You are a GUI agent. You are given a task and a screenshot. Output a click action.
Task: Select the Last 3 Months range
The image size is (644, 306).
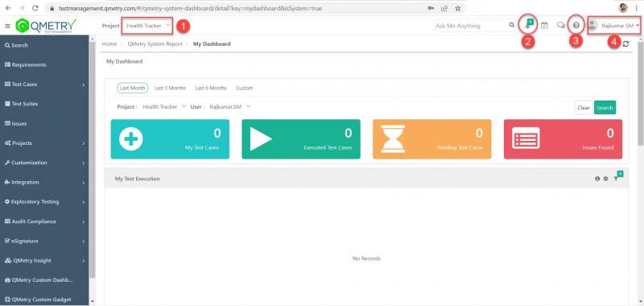coord(170,88)
